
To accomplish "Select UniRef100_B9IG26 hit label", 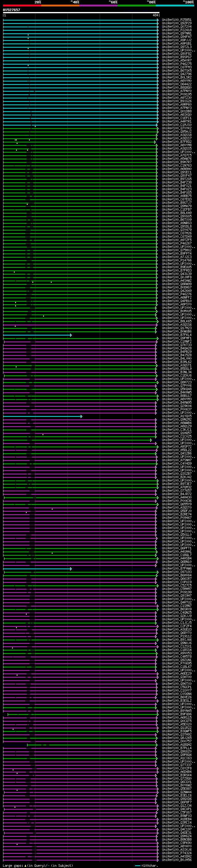I will pyautogui.click(x=177, y=101).
